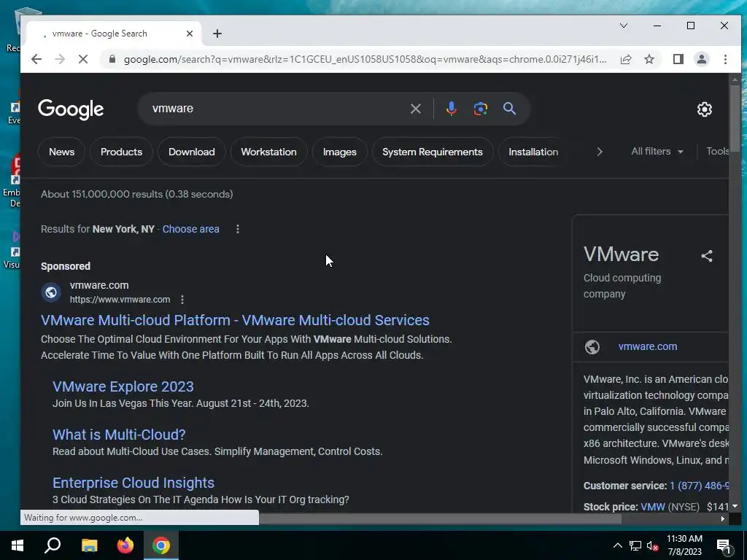
Task: Click the Chrome taskbar icon
Action: (161, 545)
